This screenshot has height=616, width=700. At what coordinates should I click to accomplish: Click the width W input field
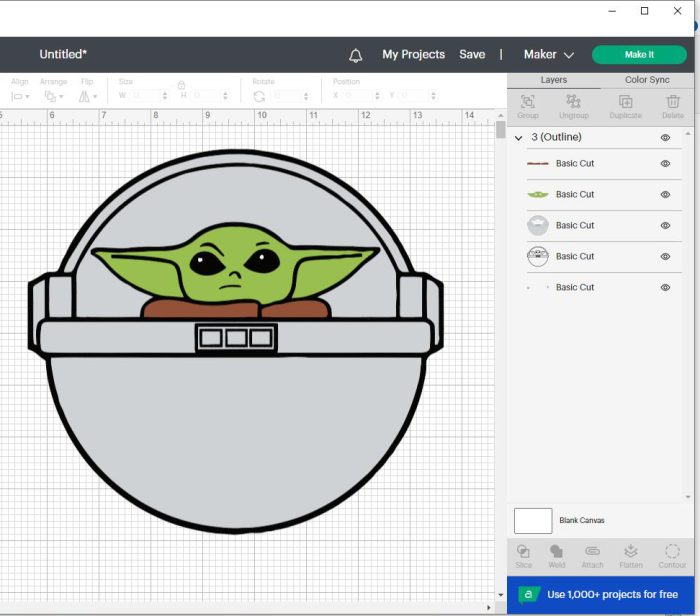(x=146, y=96)
